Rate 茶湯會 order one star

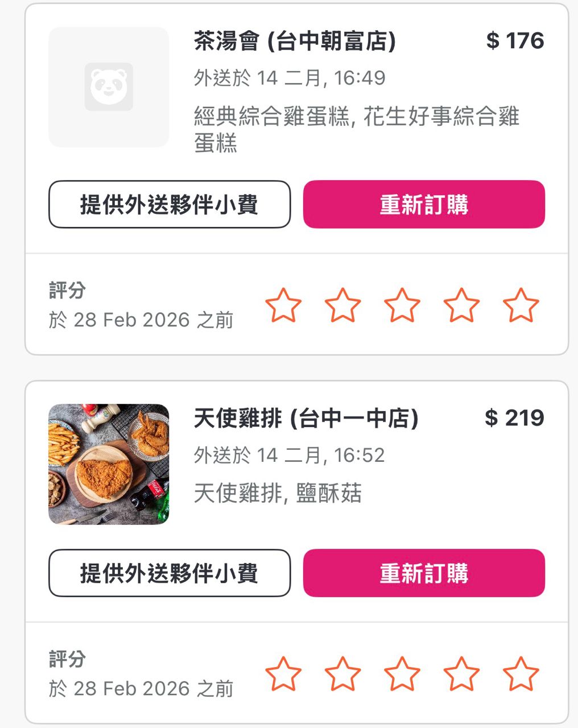(283, 305)
